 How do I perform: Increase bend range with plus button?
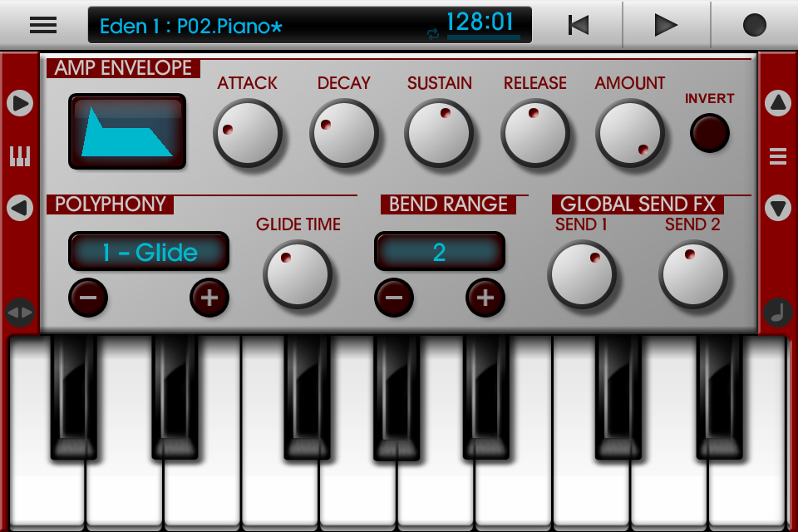coord(485,298)
